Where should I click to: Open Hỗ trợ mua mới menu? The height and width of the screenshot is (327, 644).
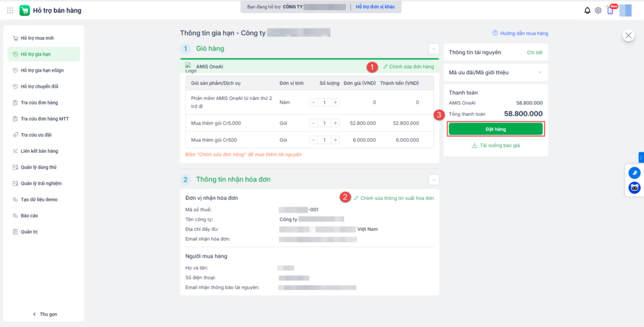pyautogui.click(x=43, y=38)
